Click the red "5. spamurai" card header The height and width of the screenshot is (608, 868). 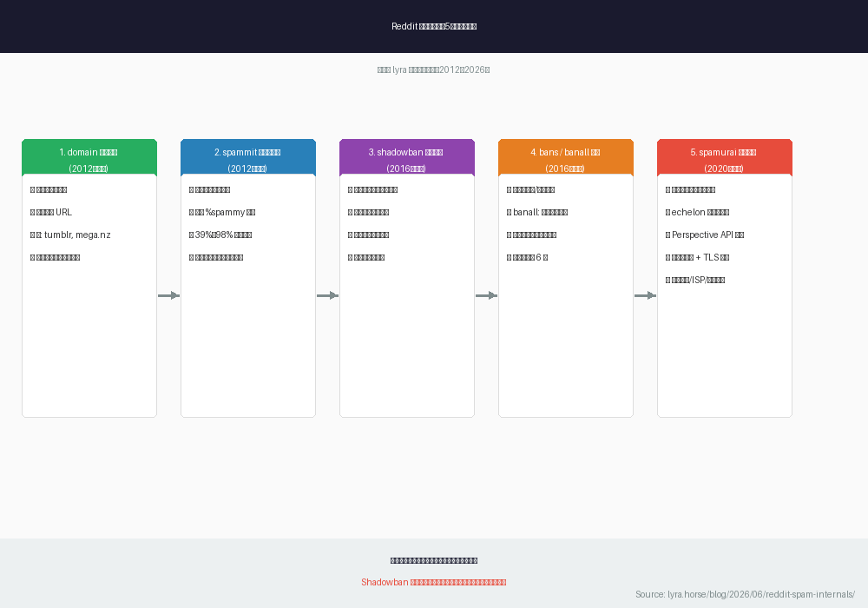pos(725,158)
